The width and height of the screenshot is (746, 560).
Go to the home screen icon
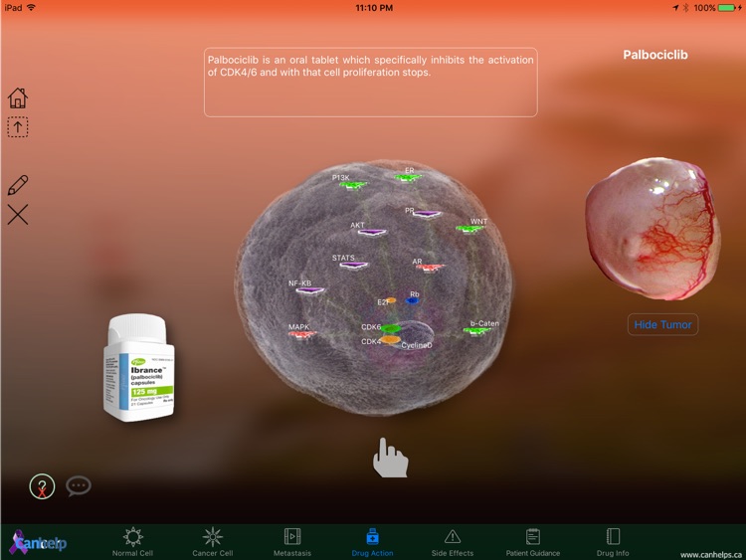coord(18,98)
